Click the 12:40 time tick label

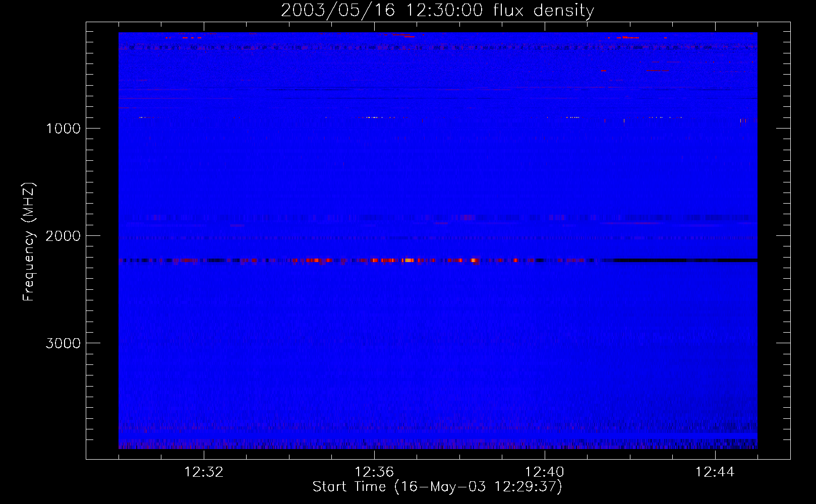pyautogui.click(x=545, y=472)
